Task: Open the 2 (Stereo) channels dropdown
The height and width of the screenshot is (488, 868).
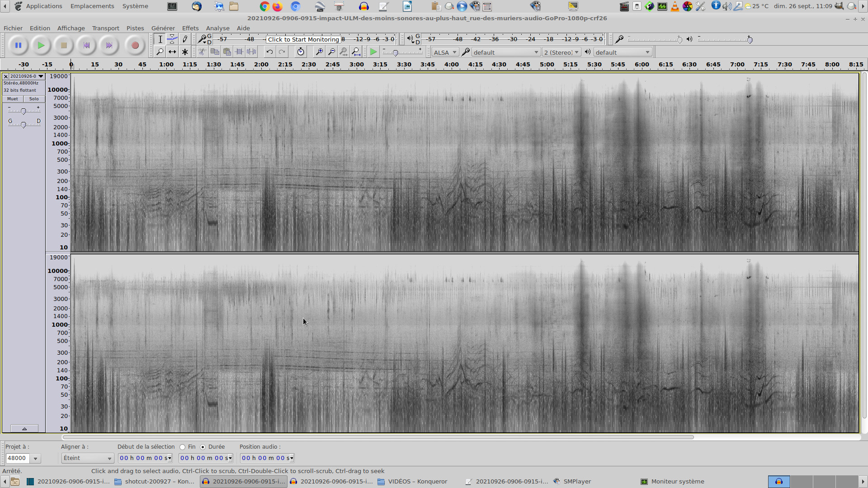Action: (561, 52)
